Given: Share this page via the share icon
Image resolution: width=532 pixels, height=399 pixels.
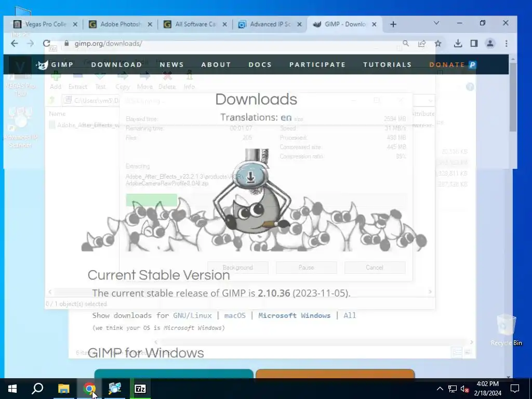Looking at the screenshot, I should click(x=422, y=44).
